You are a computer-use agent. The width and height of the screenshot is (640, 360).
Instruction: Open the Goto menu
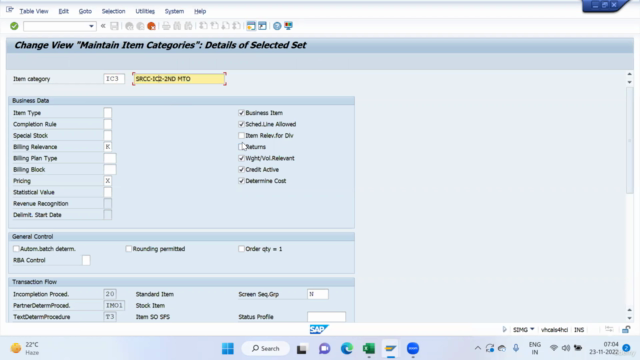point(85,11)
